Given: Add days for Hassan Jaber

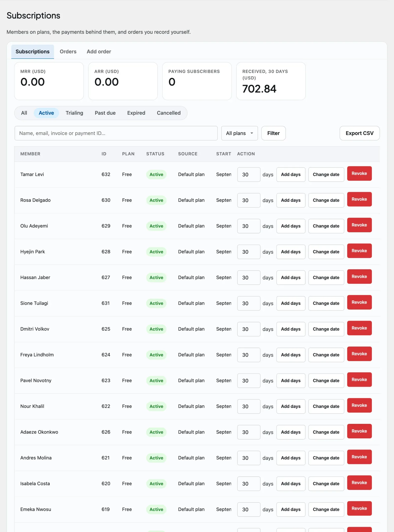Looking at the screenshot, I should [291, 278].
